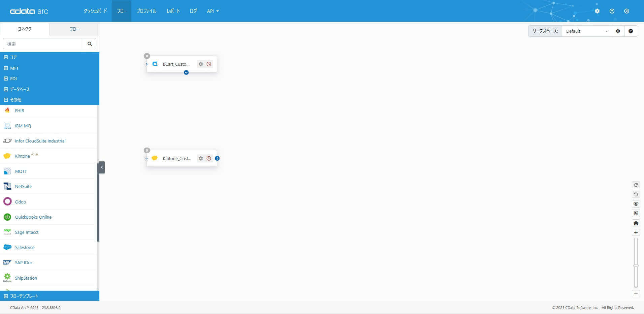This screenshot has width=644, height=314.
Task: Click BCart connector left input arrow
Action: tap(147, 64)
